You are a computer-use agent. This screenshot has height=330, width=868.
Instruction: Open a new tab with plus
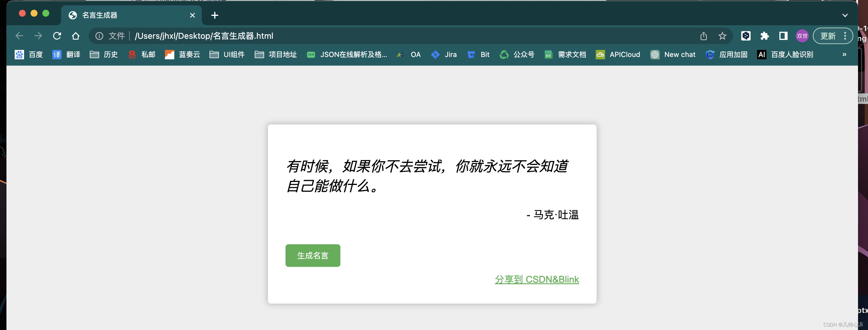[215, 15]
